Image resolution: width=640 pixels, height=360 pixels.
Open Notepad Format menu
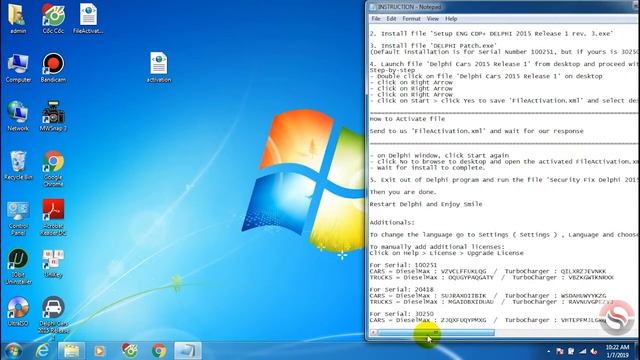[411, 19]
